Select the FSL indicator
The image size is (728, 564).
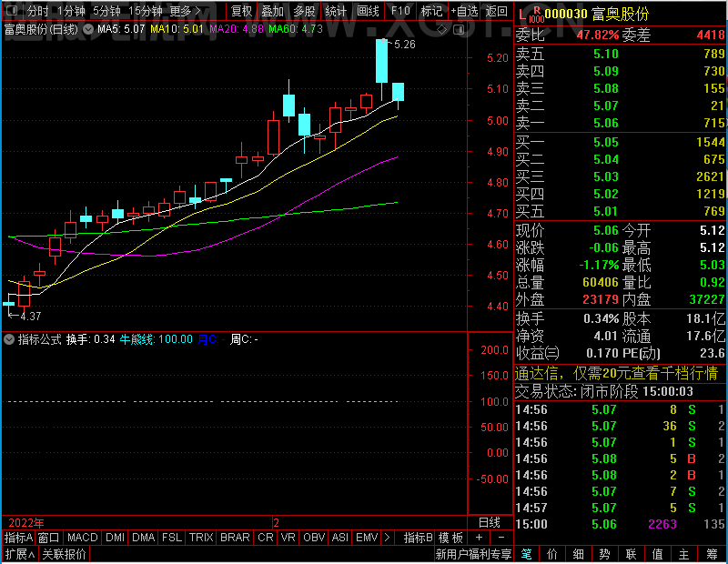click(172, 538)
